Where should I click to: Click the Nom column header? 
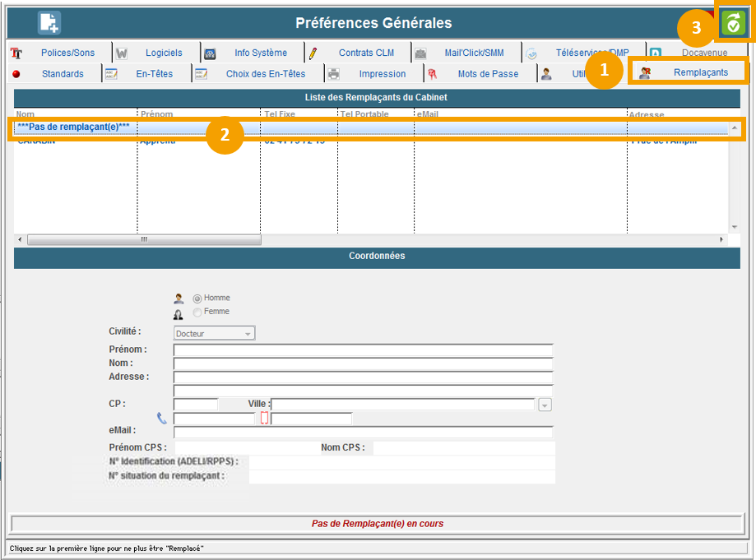[x=25, y=114]
